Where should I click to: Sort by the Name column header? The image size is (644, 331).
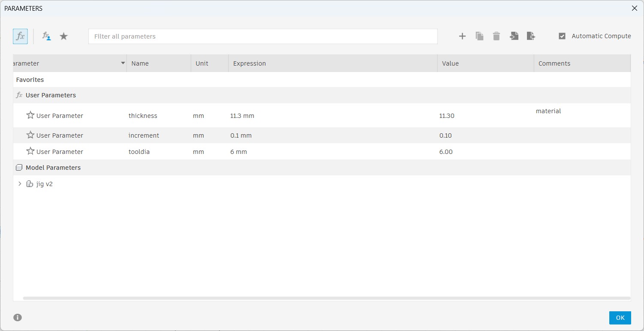159,63
